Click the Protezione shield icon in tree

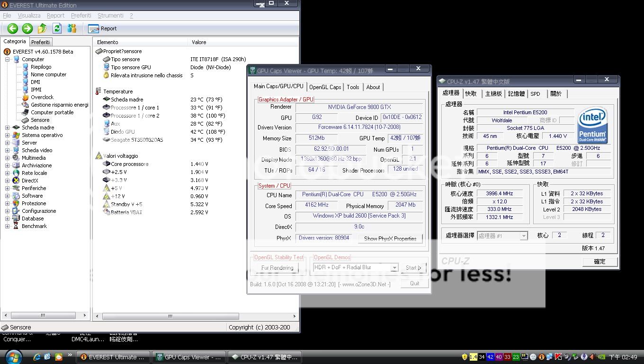pos(16,203)
